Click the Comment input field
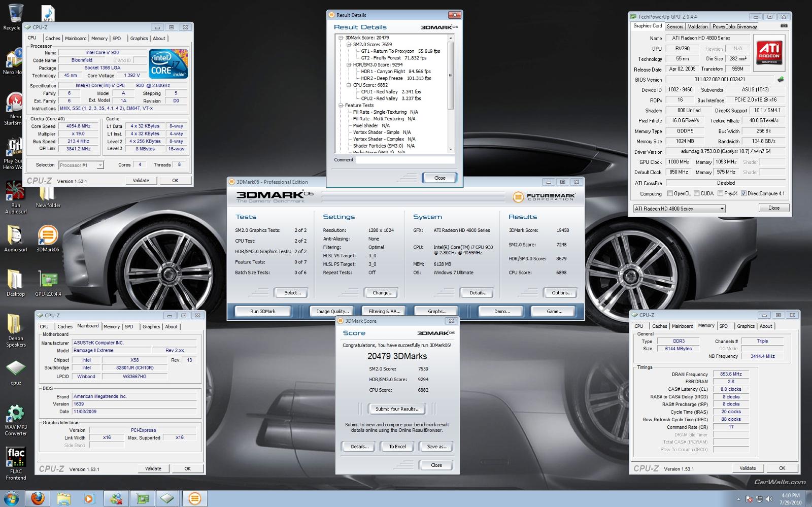Viewport: 812px width, 507px height. pyautogui.click(x=405, y=160)
